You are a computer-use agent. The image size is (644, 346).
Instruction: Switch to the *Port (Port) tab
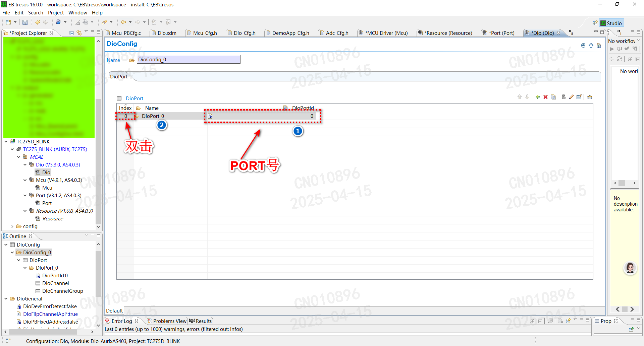click(501, 33)
